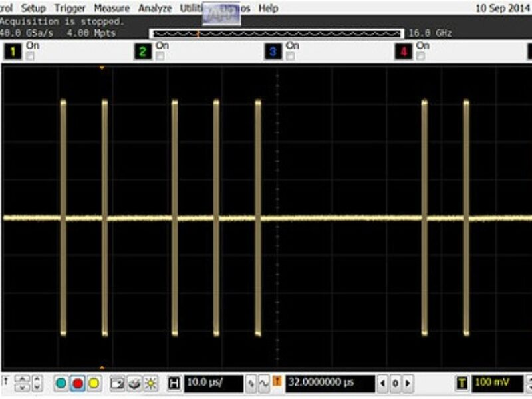Open the Measure menu
This screenshot has height=399, width=532.
111,9
